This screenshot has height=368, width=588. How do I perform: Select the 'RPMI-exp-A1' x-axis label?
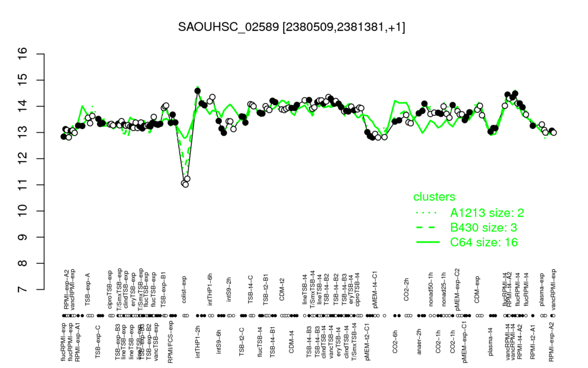77,343
